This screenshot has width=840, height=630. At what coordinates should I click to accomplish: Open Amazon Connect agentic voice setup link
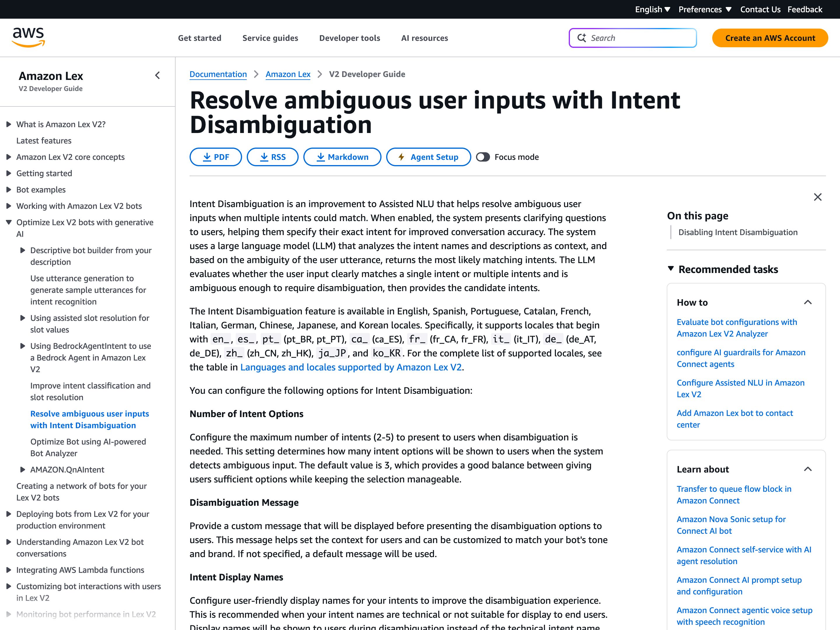tap(744, 616)
